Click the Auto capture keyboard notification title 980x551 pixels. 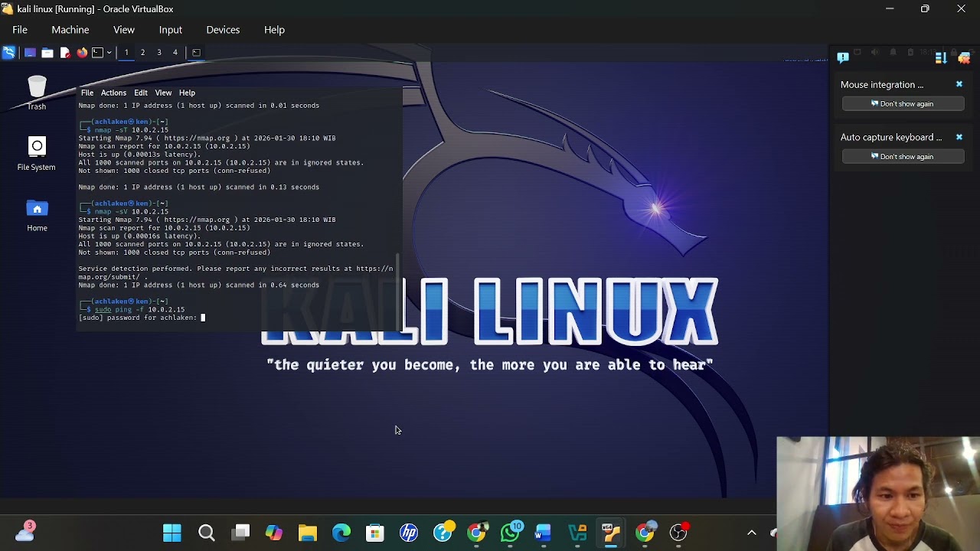(891, 138)
